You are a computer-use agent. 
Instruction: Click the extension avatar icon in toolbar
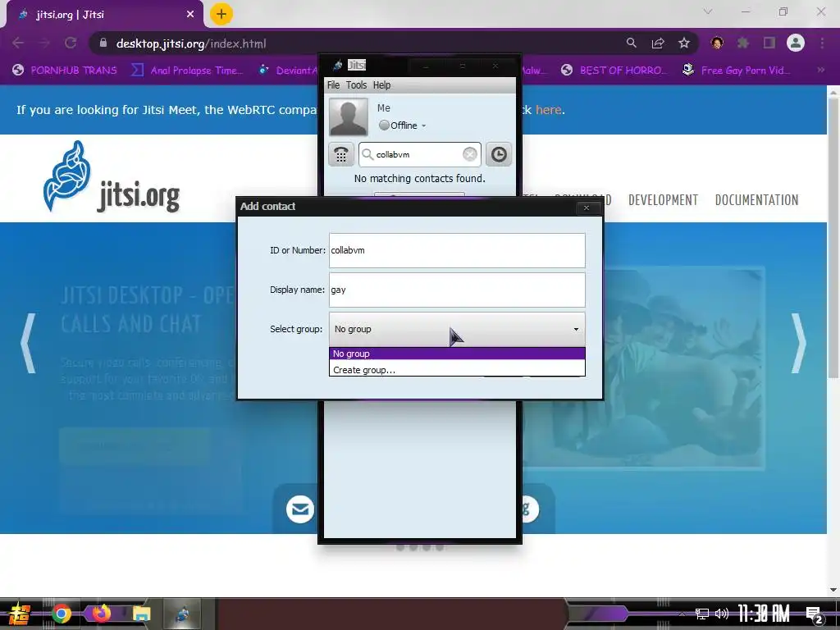click(x=717, y=43)
